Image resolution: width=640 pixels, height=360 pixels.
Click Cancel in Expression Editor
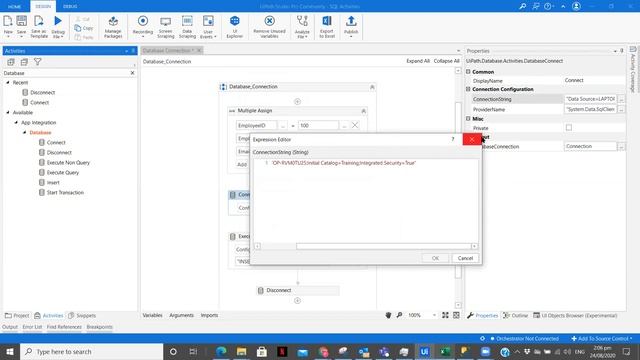pyautogui.click(x=465, y=258)
